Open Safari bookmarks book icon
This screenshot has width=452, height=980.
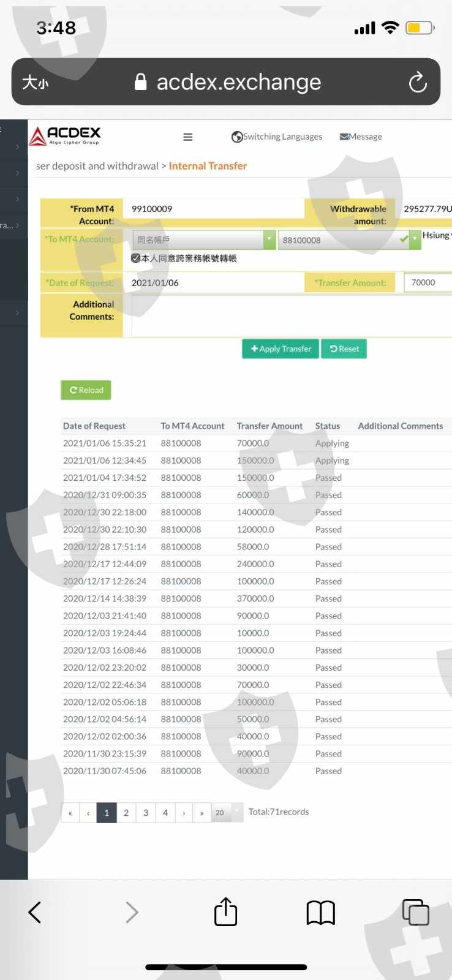click(x=320, y=913)
